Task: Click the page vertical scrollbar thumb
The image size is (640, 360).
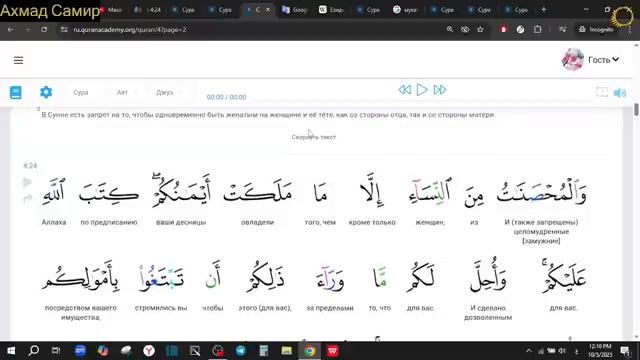Action: pos(636,109)
